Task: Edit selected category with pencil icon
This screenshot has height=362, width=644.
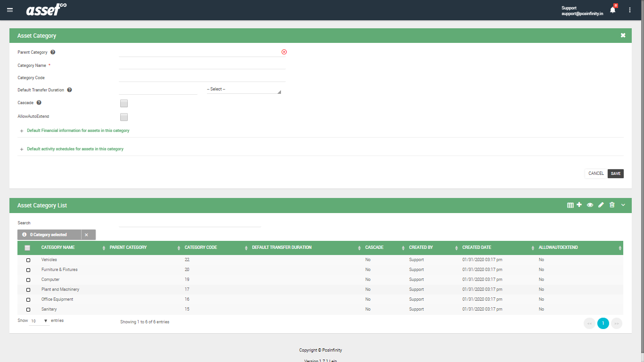Action: point(601,205)
